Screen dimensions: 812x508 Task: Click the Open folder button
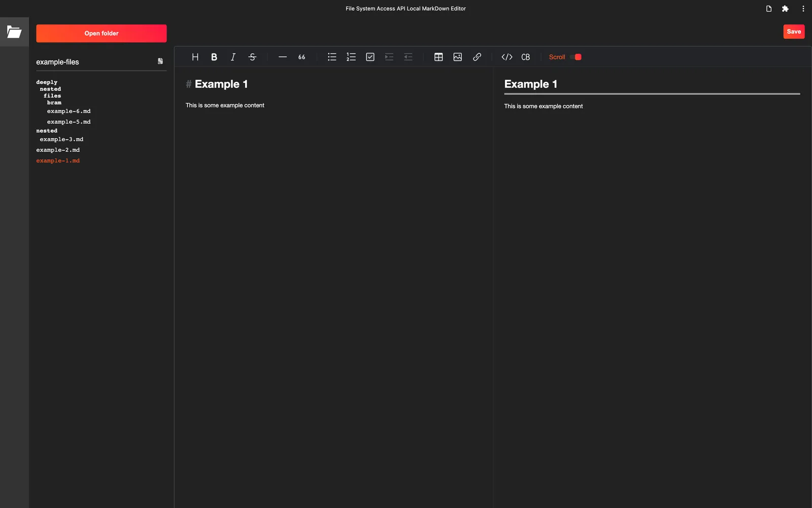[101, 33]
